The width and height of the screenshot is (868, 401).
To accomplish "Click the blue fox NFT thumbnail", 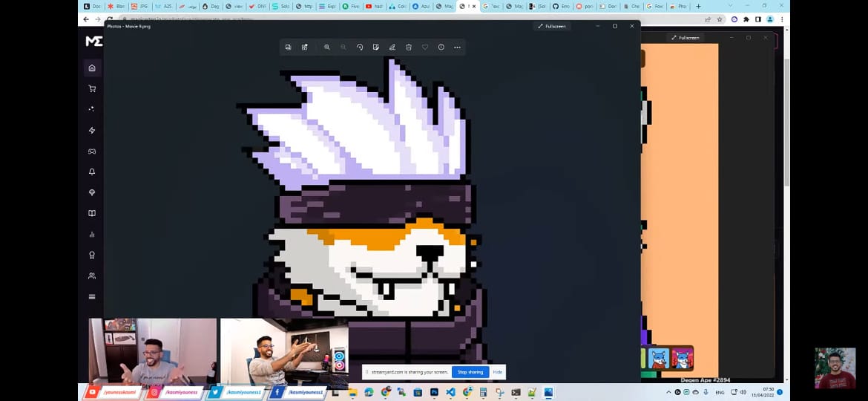I will click(659, 359).
